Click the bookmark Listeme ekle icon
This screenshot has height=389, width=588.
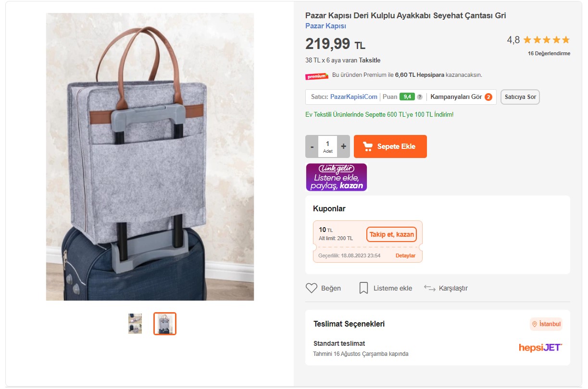point(363,288)
